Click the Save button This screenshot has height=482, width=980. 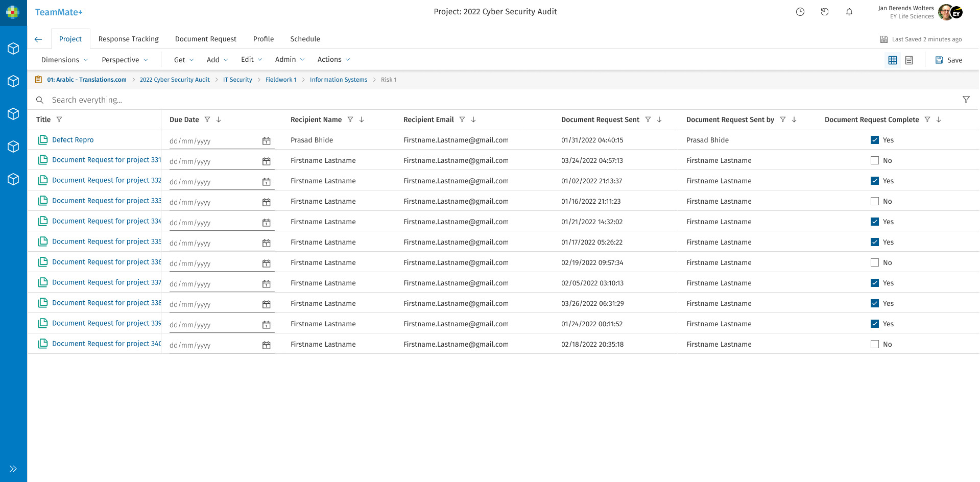(x=948, y=60)
